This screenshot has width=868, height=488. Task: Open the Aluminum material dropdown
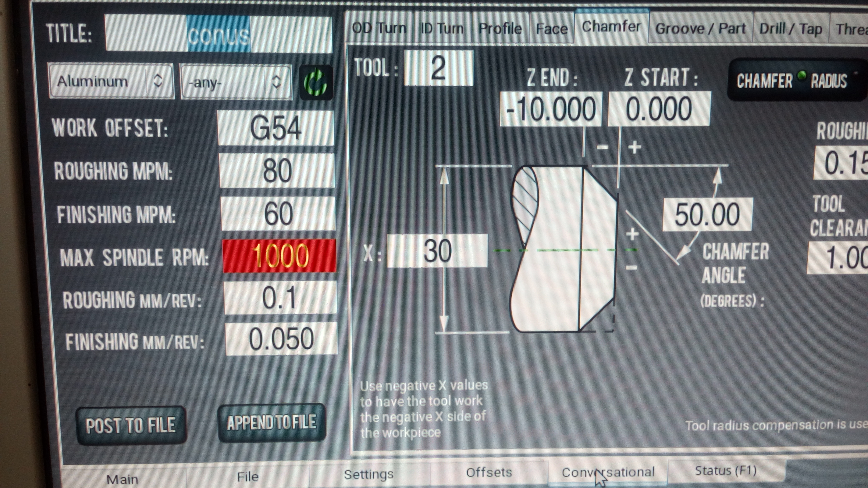point(111,81)
